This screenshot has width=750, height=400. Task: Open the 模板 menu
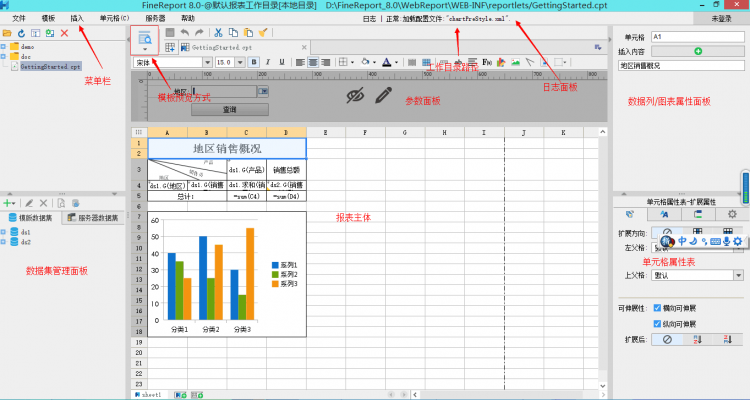click(48, 18)
